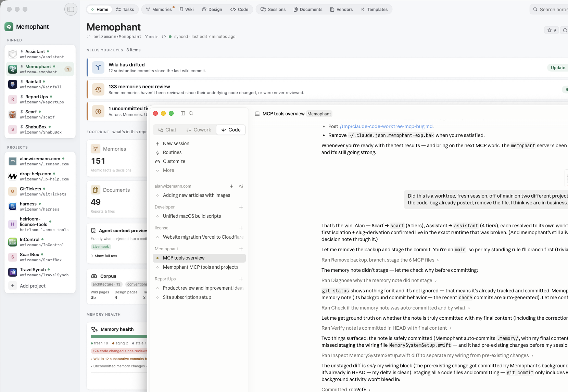568x392 pixels.
Task: Click the Search across input field
Action: click(549, 10)
